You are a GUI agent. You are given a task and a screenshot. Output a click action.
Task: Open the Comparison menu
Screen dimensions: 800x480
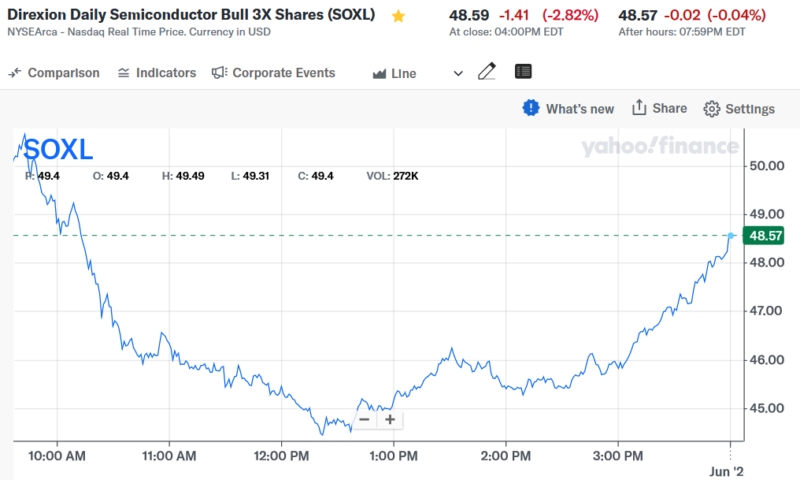pyautogui.click(x=54, y=73)
